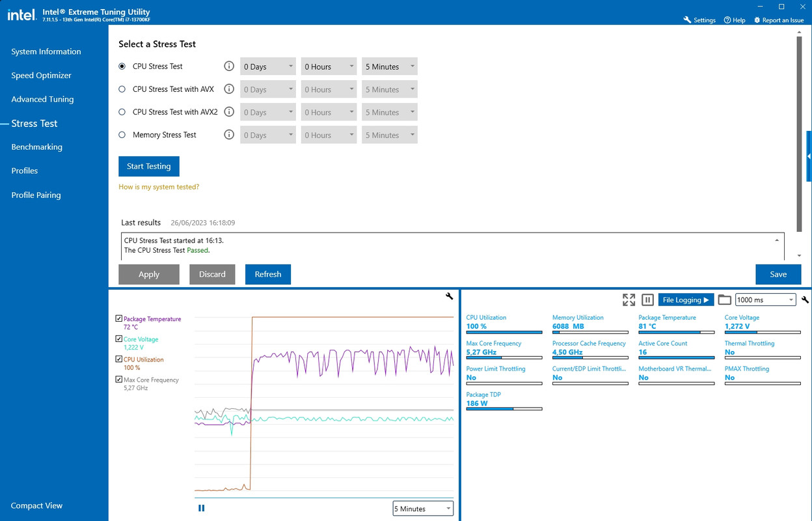Open Hours dropdown for AVX2 test
The image size is (812, 521).
[329, 112]
